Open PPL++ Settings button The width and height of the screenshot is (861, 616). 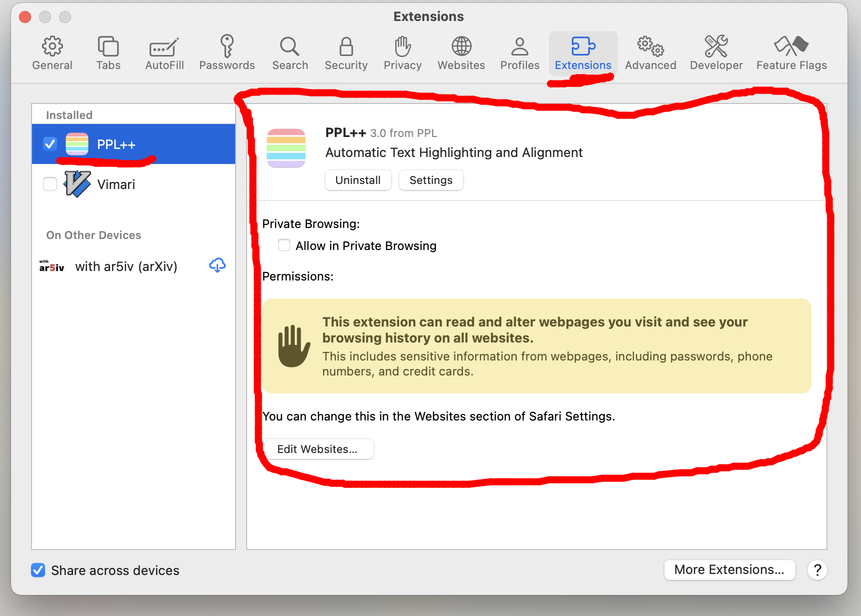(431, 180)
